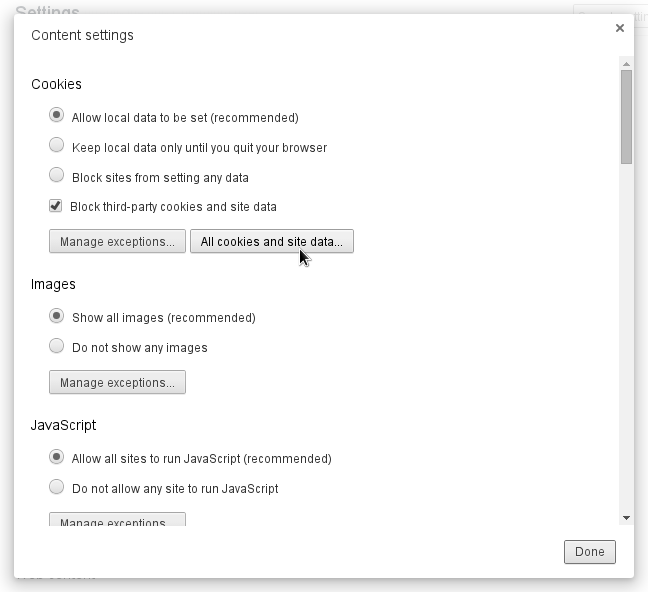Viewport: 648px width, 592px height.
Task: Choose 'Keep local data only until you quit'
Action: point(57,146)
